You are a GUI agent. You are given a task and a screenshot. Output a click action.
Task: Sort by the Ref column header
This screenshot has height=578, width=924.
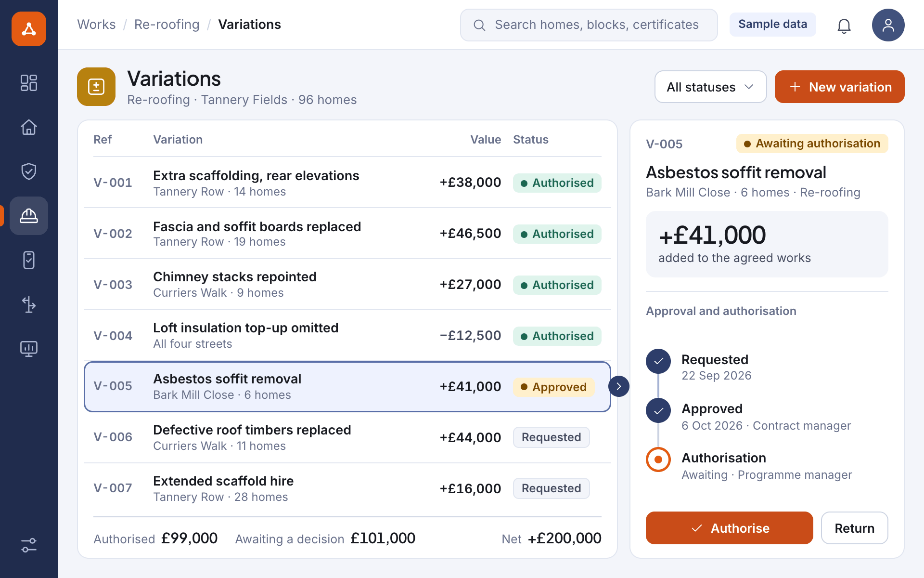[103, 140]
